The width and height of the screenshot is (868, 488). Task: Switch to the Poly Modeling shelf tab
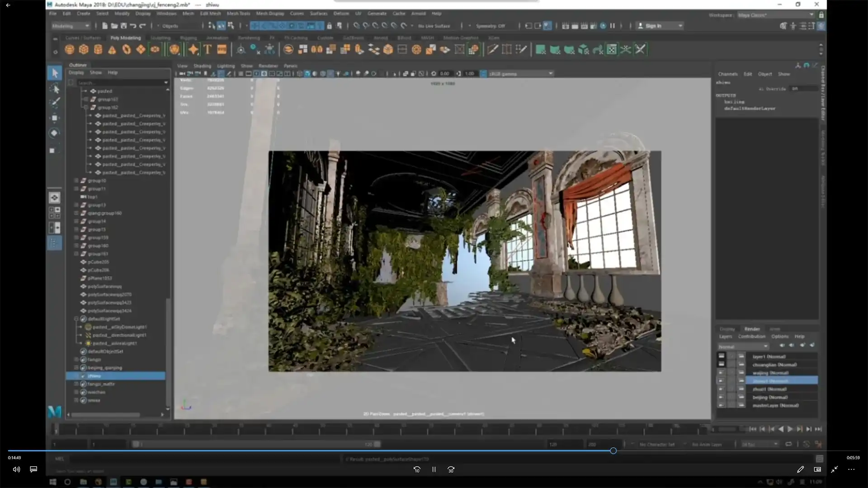[x=126, y=38]
